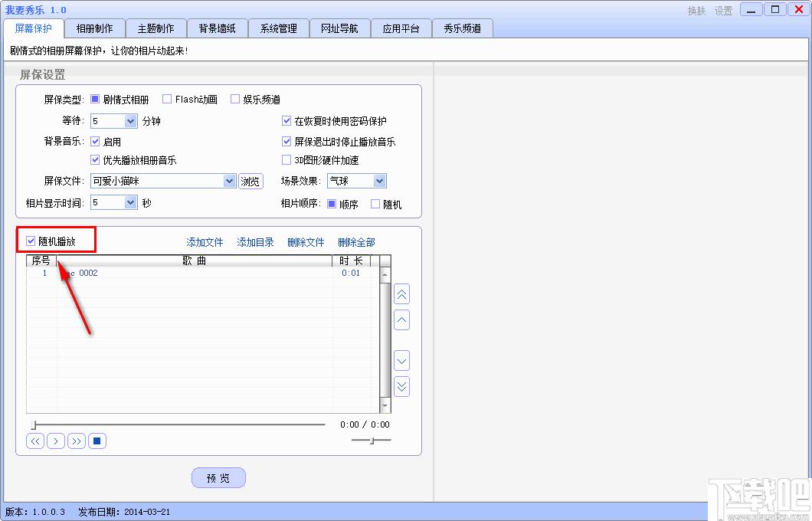Image resolution: width=812 pixels, height=521 pixels.
Task: Adjust the volume slider
Action: click(372, 440)
